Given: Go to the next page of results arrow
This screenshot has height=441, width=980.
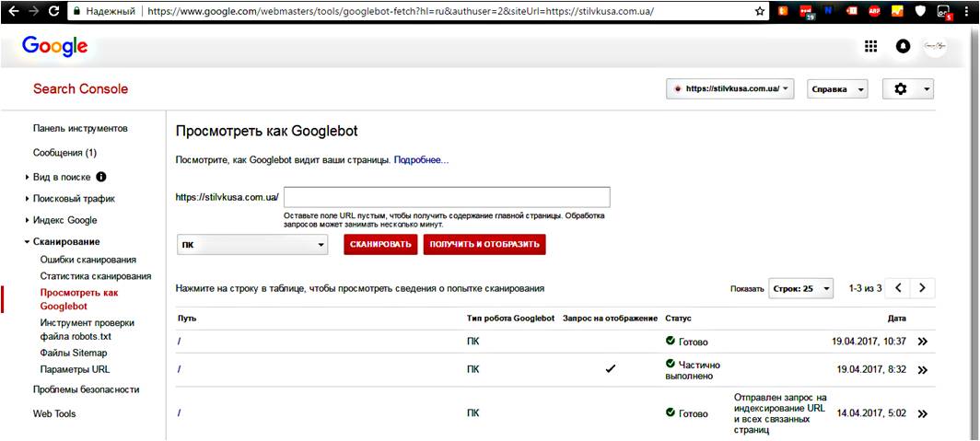Looking at the screenshot, I should click(x=922, y=288).
